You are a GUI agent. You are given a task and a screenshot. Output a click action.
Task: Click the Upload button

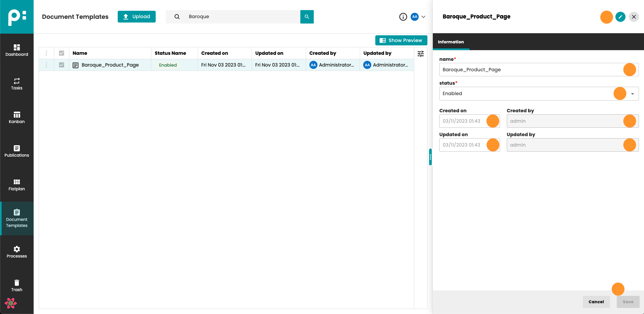coord(137,16)
